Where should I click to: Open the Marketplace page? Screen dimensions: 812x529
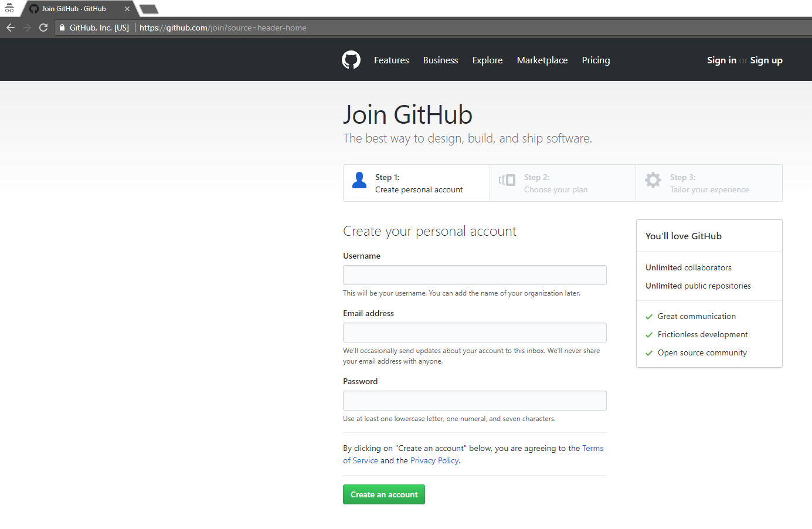click(542, 60)
